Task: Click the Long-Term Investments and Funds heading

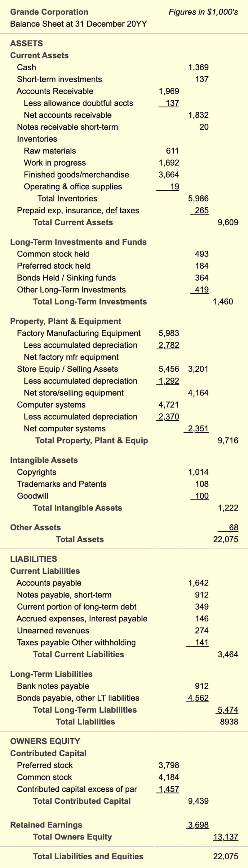Action: [78, 242]
